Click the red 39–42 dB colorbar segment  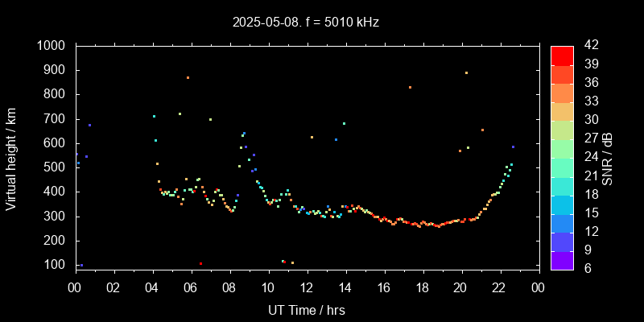coord(562,55)
